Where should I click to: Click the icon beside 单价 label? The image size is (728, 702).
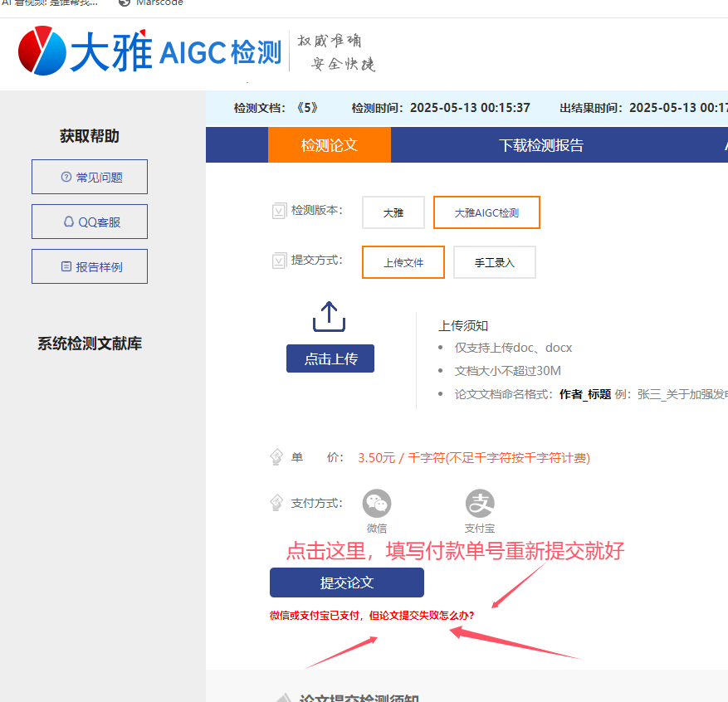point(276,457)
